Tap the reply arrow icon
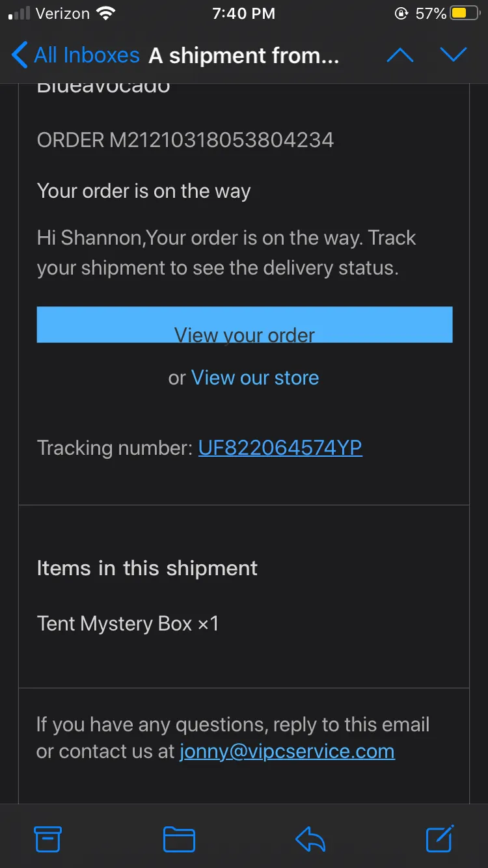The image size is (488, 868). [x=310, y=839]
